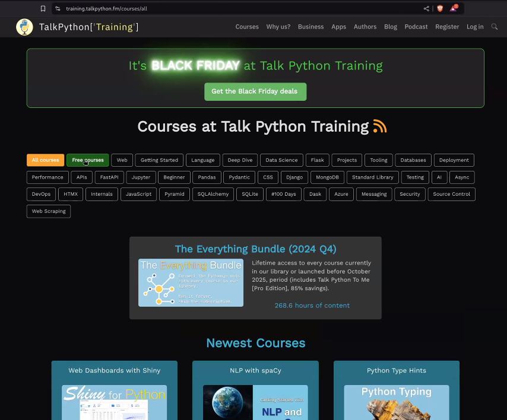Show Django courses

coord(294,177)
